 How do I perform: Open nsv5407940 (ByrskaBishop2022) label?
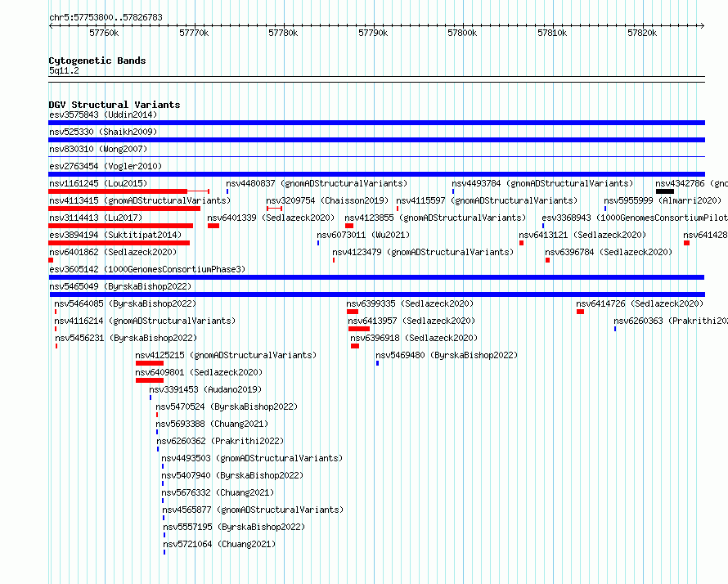pyautogui.click(x=232, y=475)
